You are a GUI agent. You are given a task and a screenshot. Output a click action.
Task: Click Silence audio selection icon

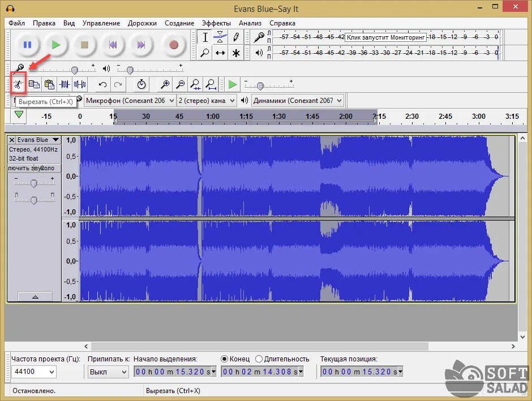[80, 84]
